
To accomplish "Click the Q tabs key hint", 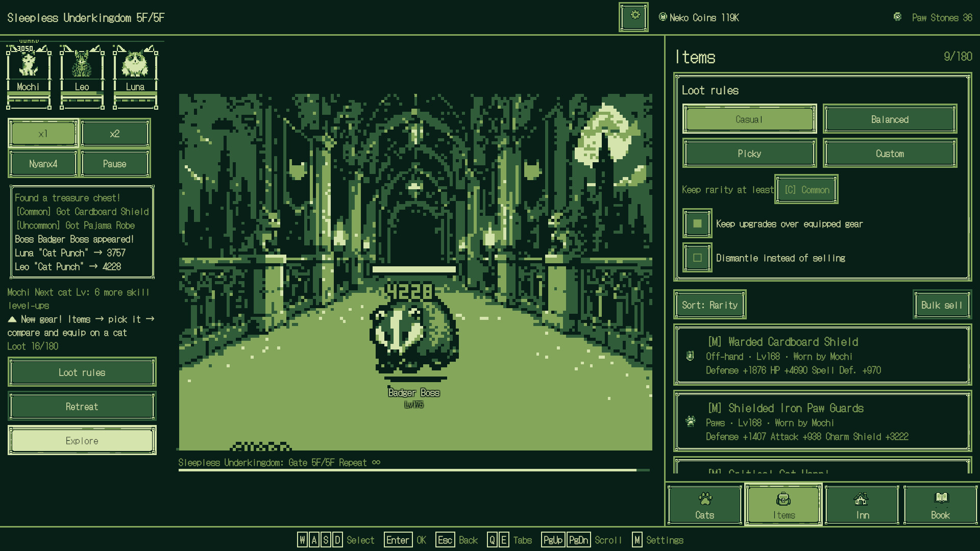I will [x=492, y=540].
